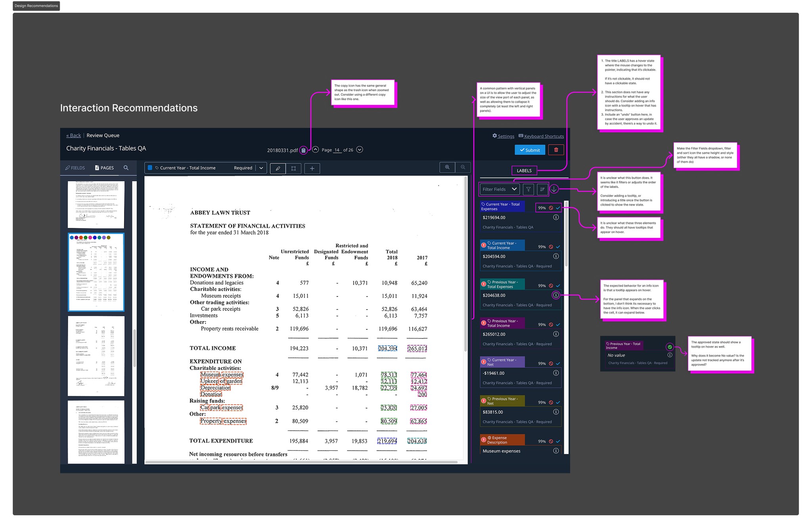Approve the Previous Year Total Income label
The width and height of the screenshot is (812, 528).
558,325
